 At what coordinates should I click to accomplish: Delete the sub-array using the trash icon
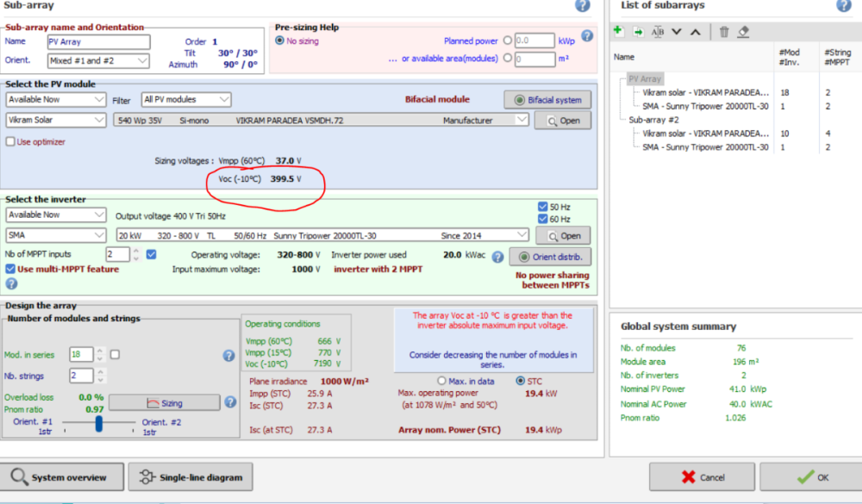pos(724,32)
